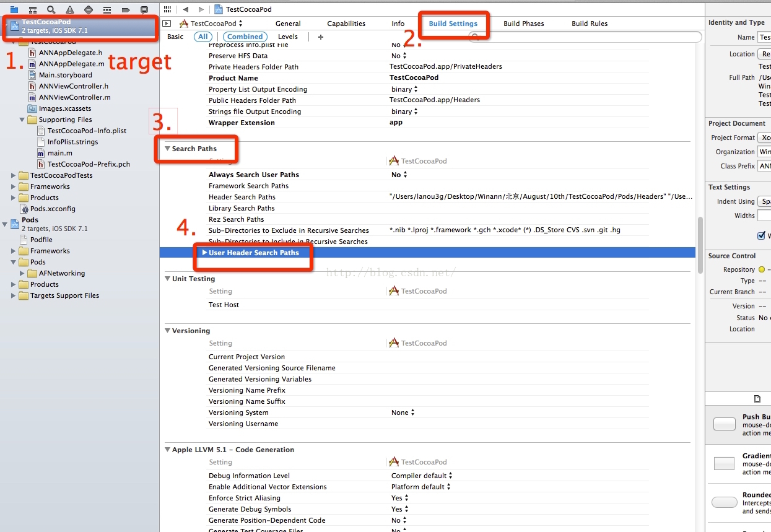Expand the Targets Support Files folder
This screenshot has width=771, height=532.
pos(14,295)
